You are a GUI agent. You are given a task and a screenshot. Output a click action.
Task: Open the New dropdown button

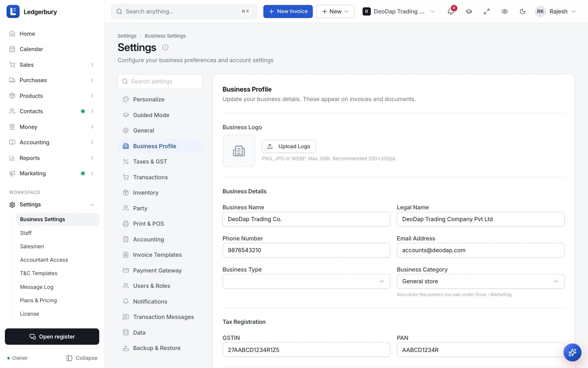tap(335, 11)
